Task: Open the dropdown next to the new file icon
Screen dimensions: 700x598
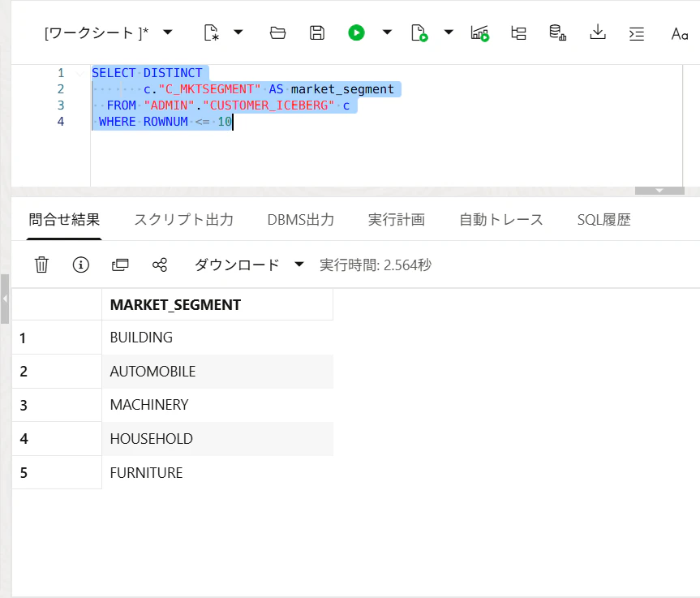Action: (238, 32)
